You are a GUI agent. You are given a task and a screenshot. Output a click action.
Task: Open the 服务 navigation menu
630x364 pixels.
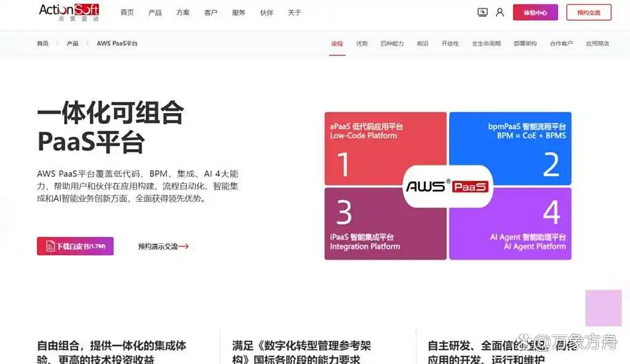click(x=238, y=12)
